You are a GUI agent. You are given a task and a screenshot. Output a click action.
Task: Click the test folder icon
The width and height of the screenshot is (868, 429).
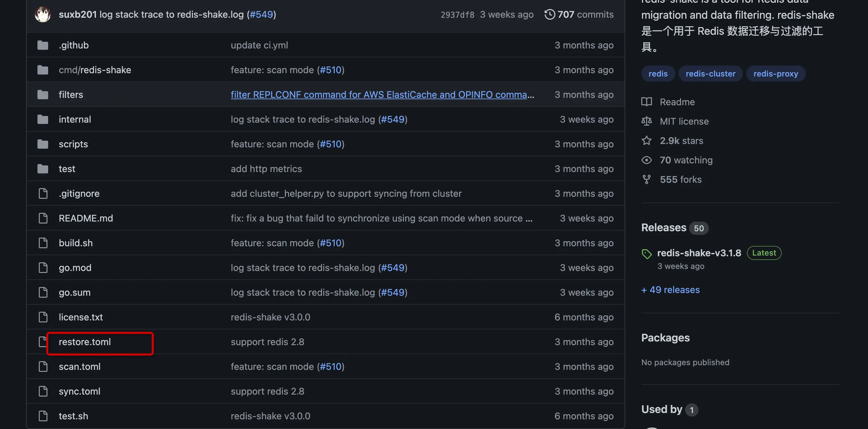(43, 169)
